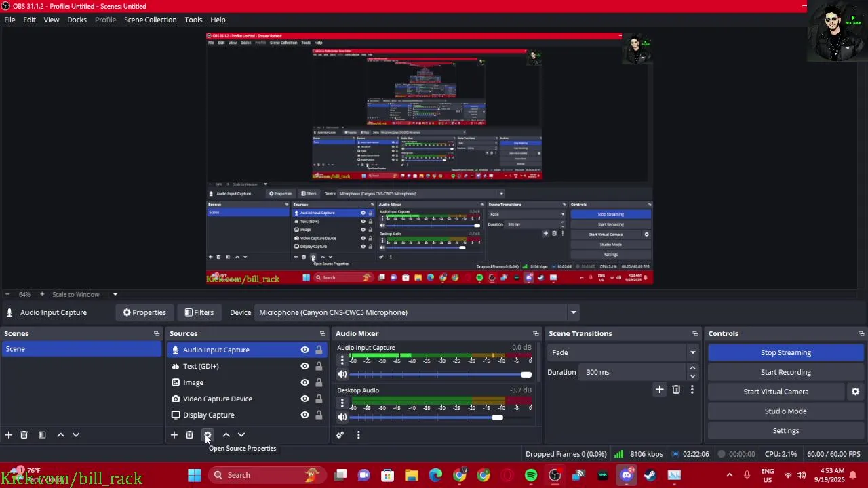Hide the Audio Input Capture source

304,350
